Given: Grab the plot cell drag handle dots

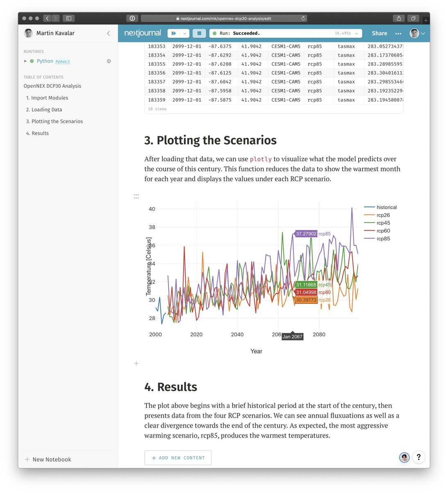Looking at the screenshot, I should [136, 196].
